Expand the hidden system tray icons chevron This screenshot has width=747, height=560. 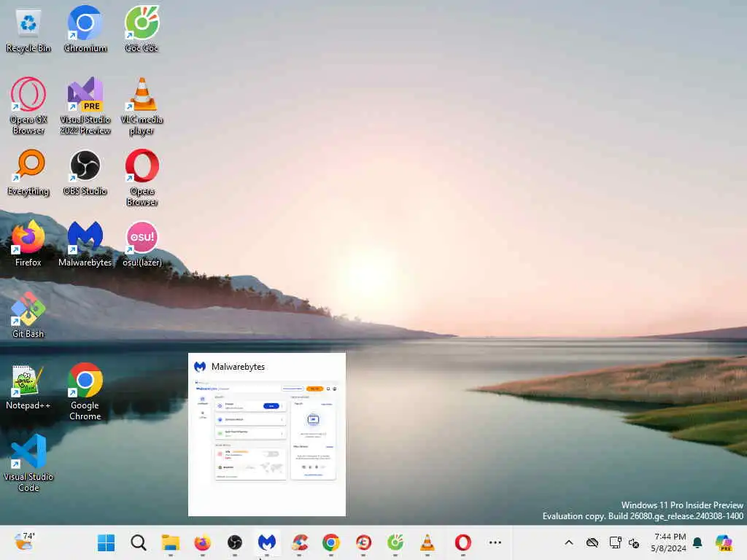tap(569, 542)
